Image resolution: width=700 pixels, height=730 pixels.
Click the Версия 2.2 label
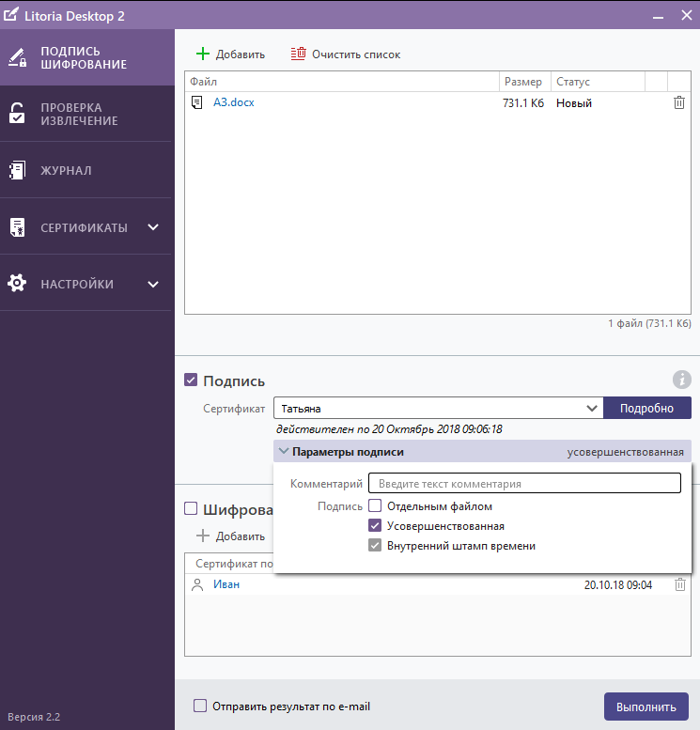click(34, 717)
